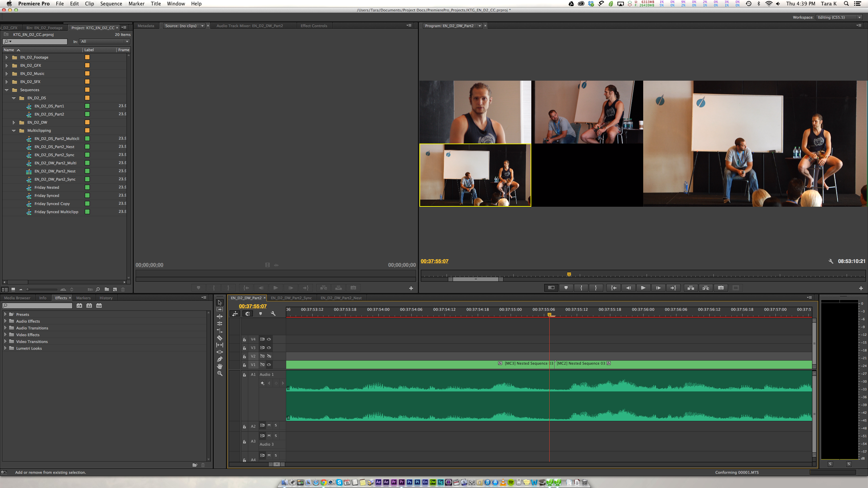Expand EN_D2_GFX bin

[x=6, y=65]
